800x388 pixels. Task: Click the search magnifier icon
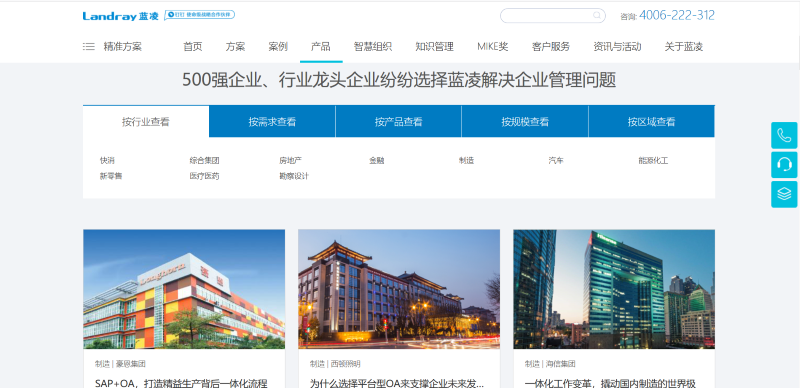(x=596, y=15)
